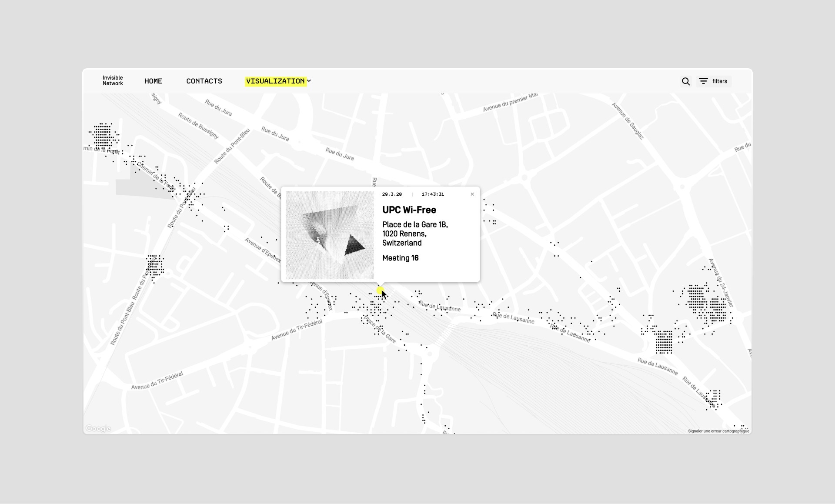Select dense dot cluster at top-left map corner
This screenshot has height=504, width=835.
click(103, 136)
